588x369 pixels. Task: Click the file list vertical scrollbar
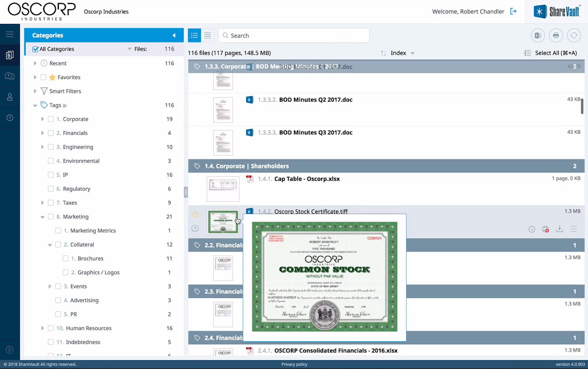pyautogui.click(x=582, y=106)
